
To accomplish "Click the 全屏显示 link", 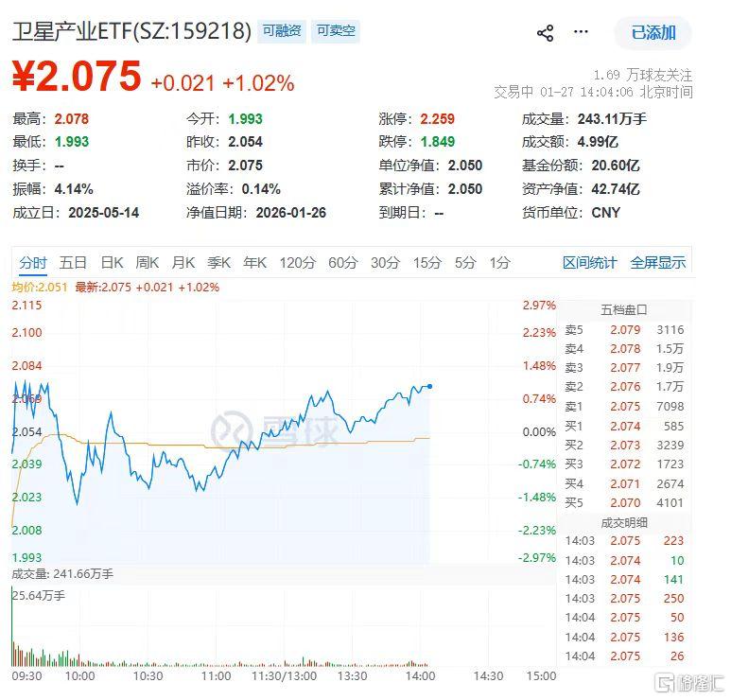I will [658, 263].
